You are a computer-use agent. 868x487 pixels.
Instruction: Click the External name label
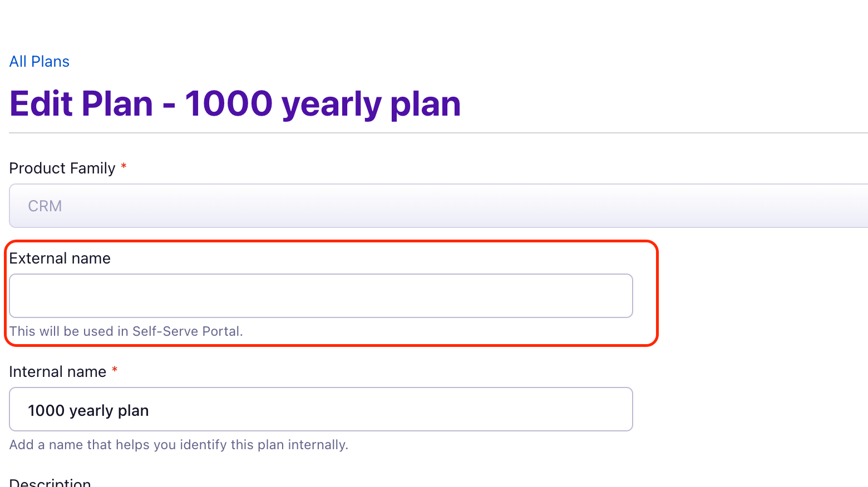pyautogui.click(x=60, y=259)
